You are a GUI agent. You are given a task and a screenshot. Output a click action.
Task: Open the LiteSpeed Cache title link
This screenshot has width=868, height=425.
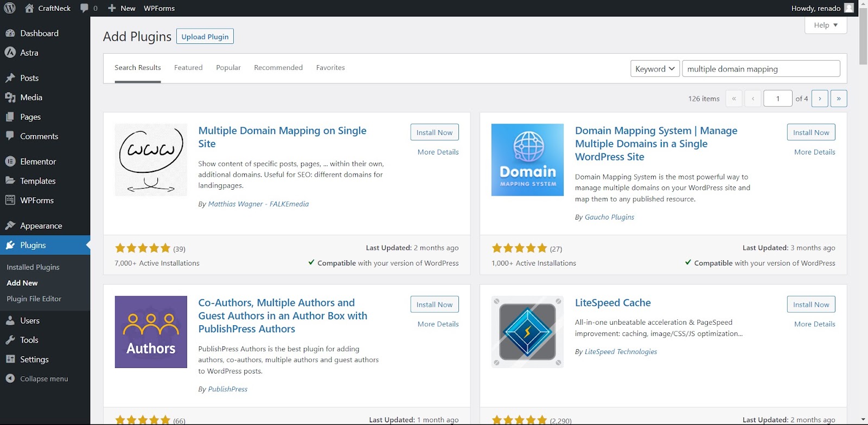[612, 302]
